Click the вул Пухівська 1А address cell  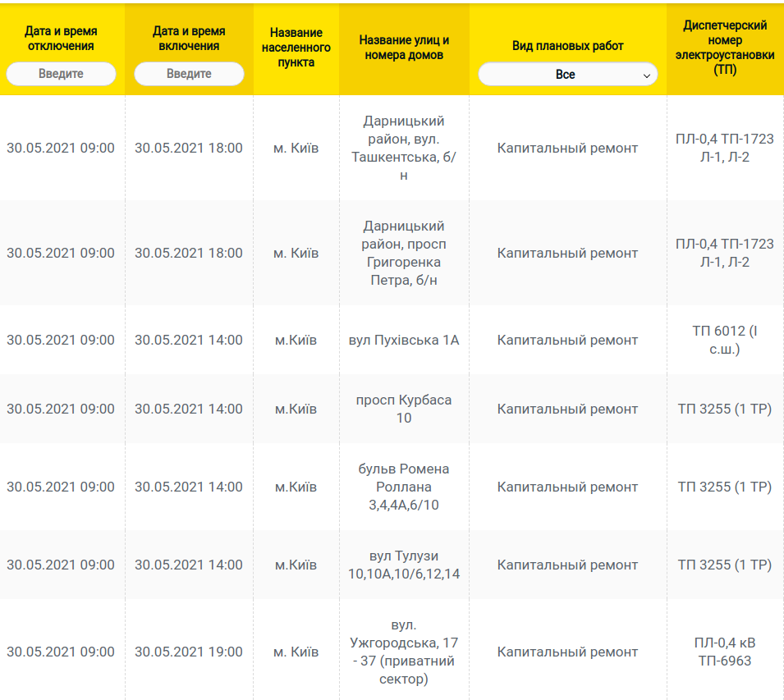(x=404, y=340)
